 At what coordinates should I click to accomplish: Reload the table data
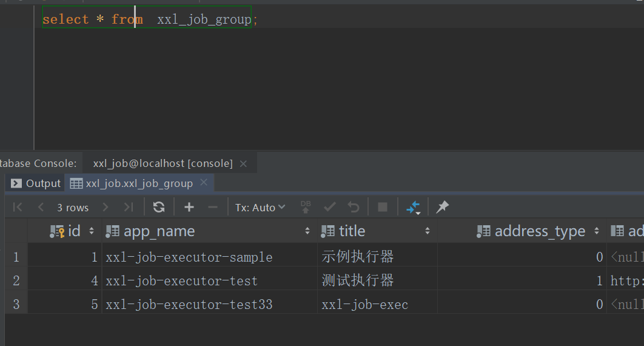159,207
